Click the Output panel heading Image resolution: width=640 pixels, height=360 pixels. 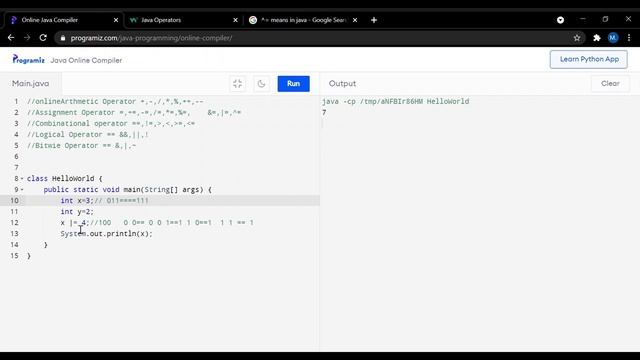pyautogui.click(x=342, y=84)
